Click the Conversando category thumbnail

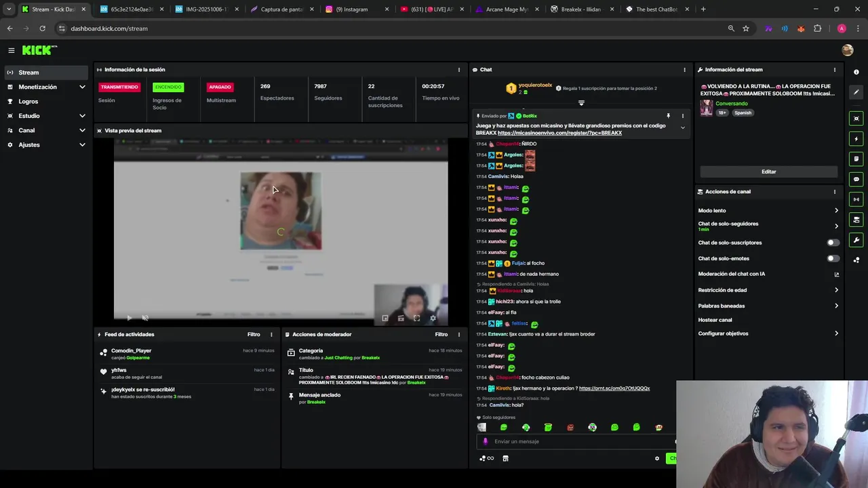[706, 108]
